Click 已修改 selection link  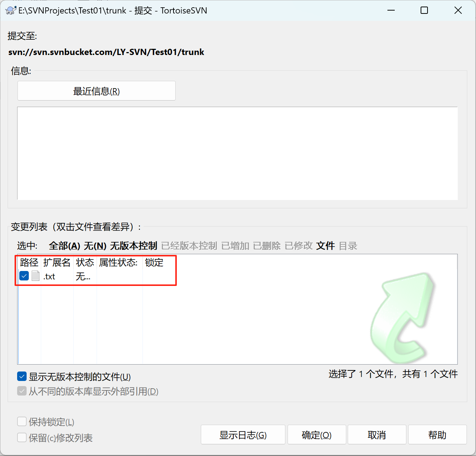tap(299, 246)
